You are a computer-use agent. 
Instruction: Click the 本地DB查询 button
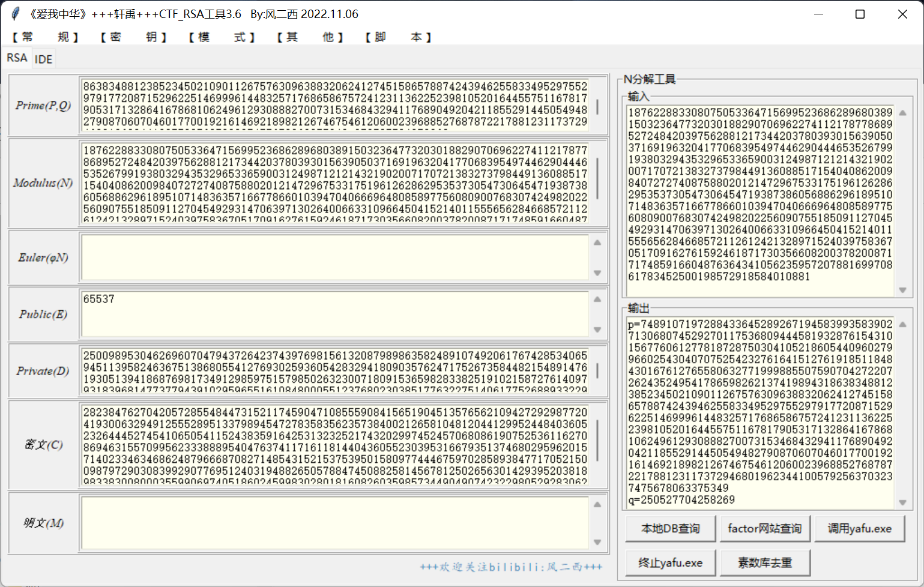coord(671,529)
